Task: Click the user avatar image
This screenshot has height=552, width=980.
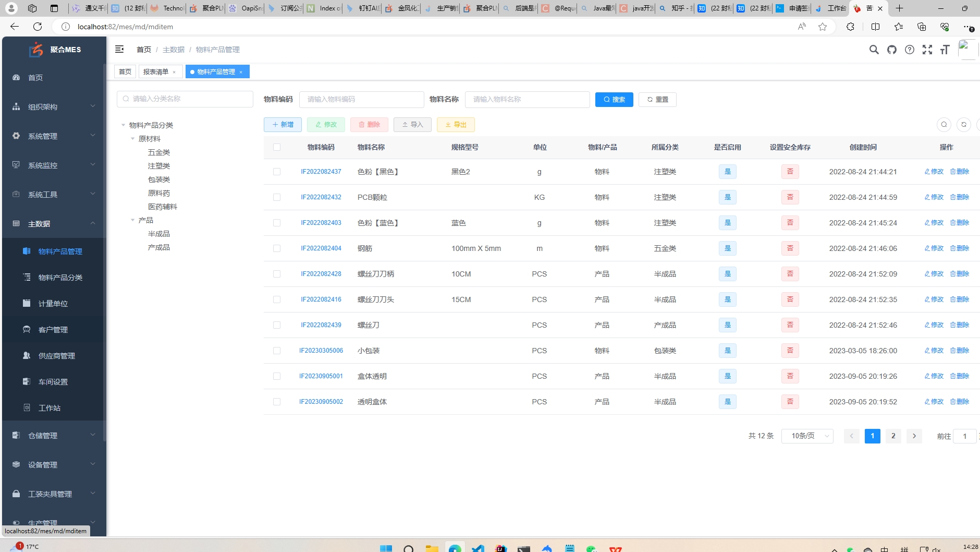Action: pos(967,50)
